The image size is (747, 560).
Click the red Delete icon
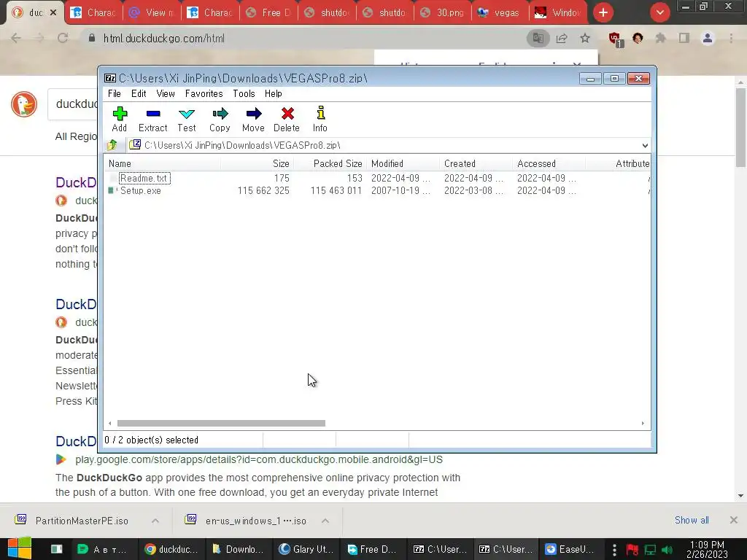[287, 119]
